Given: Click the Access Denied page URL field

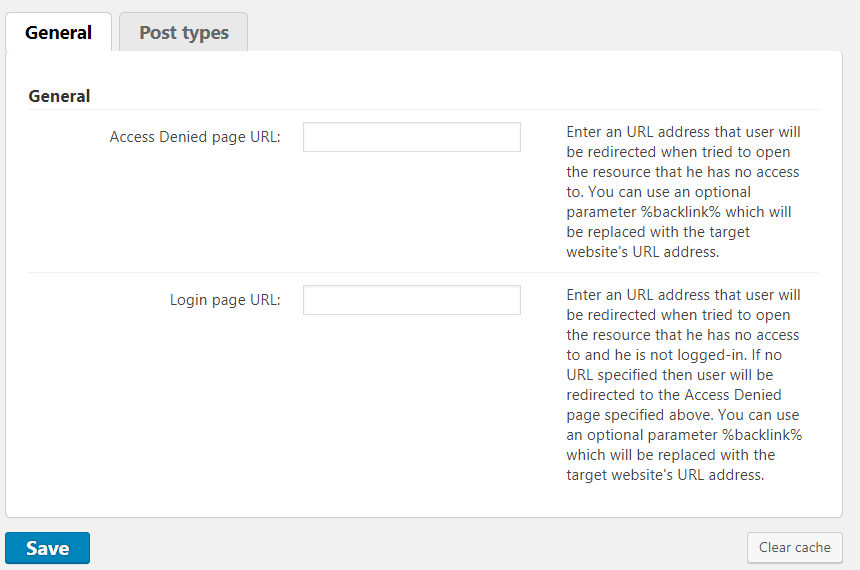Looking at the screenshot, I should point(411,137).
